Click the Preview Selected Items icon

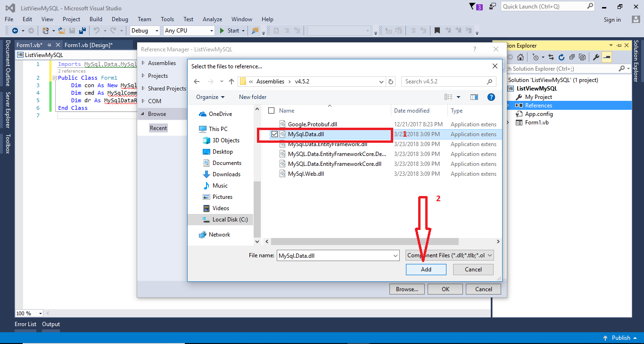(606, 57)
